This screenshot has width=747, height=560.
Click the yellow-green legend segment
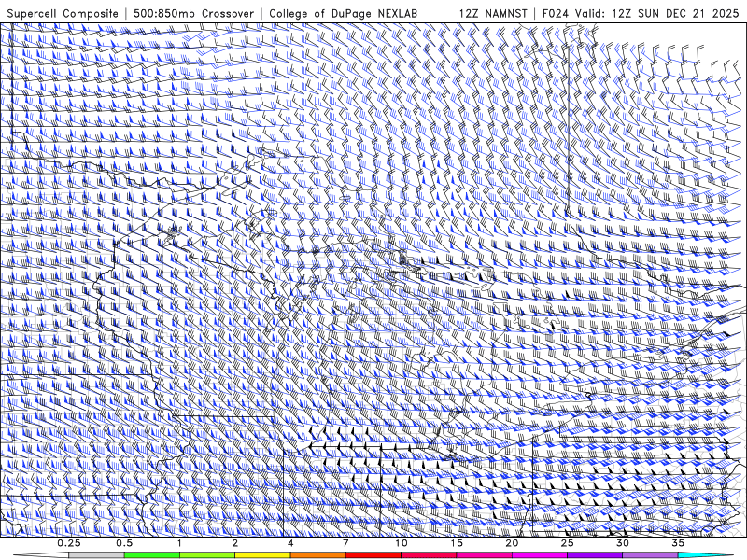point(206,555)
